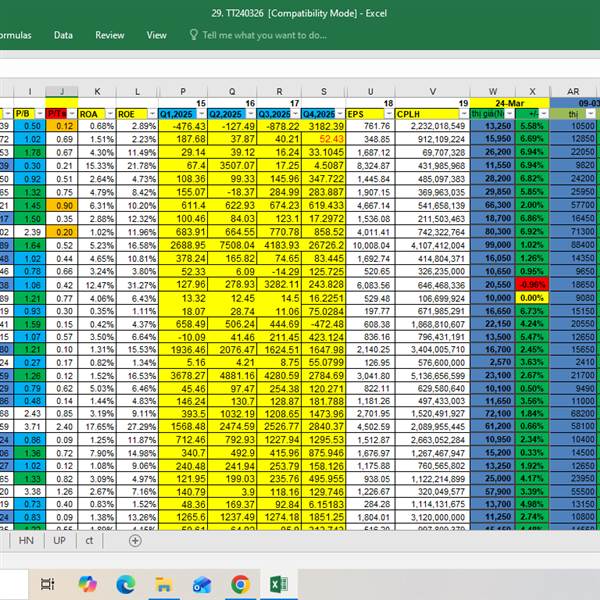Select the ROA value 17.65%
600x600 pixels.
(97, 427)
